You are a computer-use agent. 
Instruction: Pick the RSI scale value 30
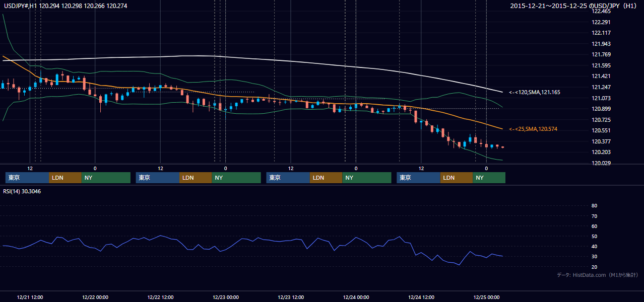(594, 257)
